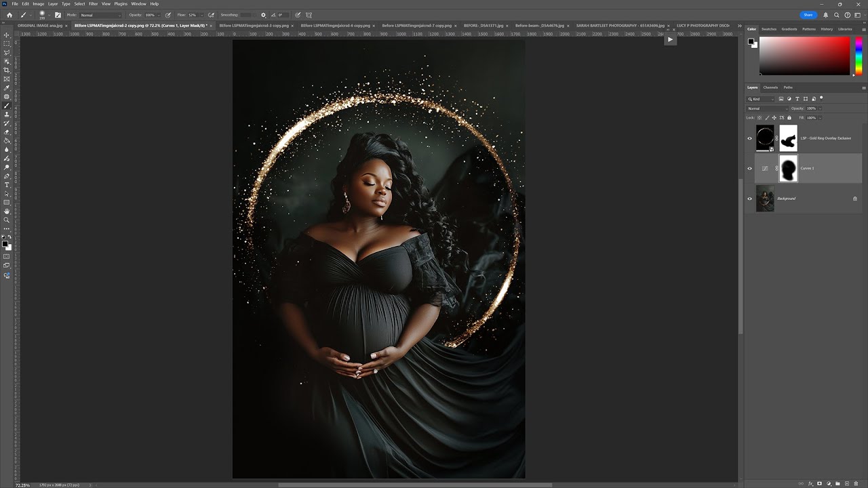Hide the Background layer

(749, 199)
